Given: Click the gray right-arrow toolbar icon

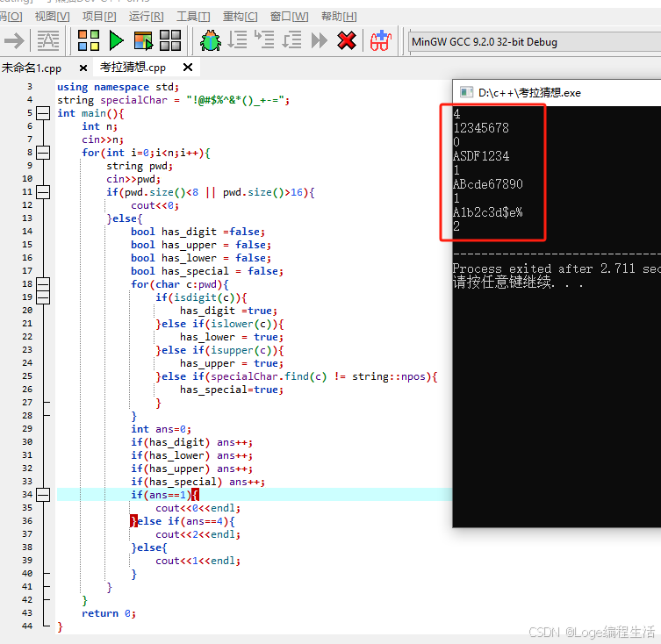Looking at the screenshot, I should tap(14, 40).
